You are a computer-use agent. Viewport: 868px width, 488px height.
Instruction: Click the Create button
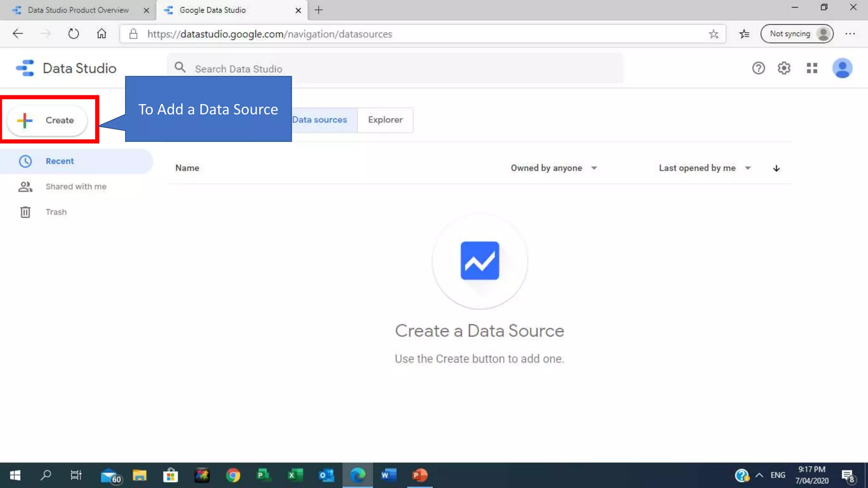47,120
